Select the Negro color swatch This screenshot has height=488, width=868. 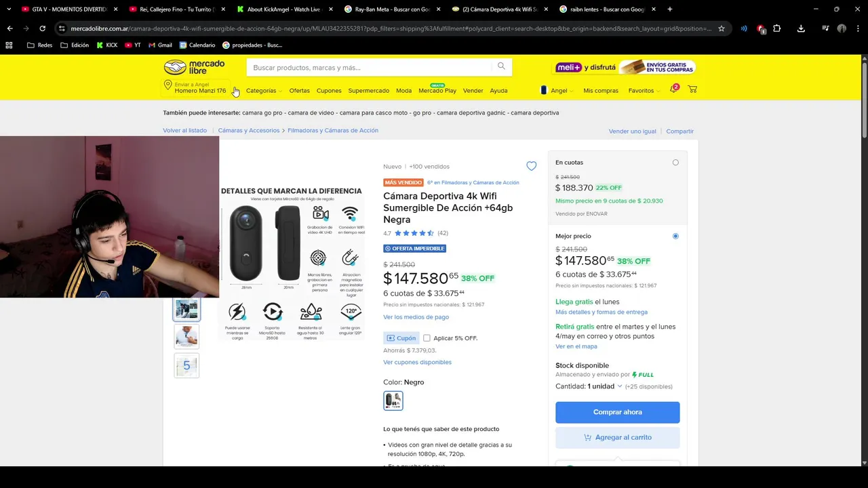pyautogui.click(x=393, y=401)
